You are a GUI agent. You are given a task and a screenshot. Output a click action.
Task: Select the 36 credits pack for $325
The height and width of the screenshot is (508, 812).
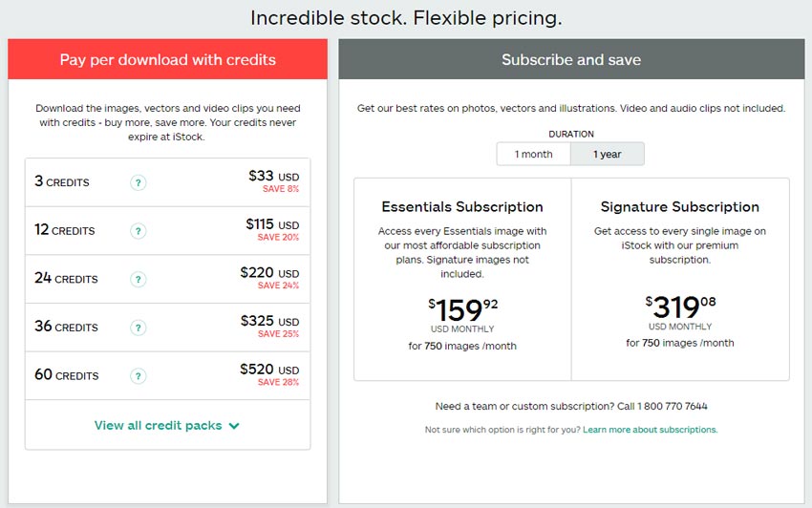[167, 328]
